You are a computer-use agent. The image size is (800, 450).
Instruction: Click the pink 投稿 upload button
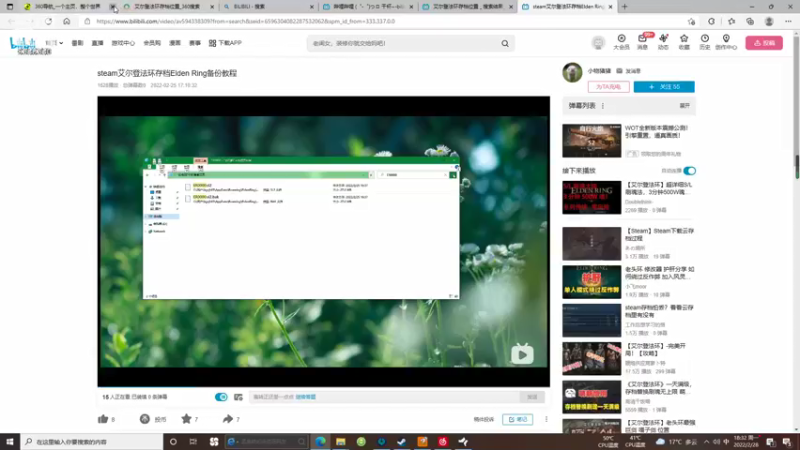pyautogui.click(x=764, y=43)
